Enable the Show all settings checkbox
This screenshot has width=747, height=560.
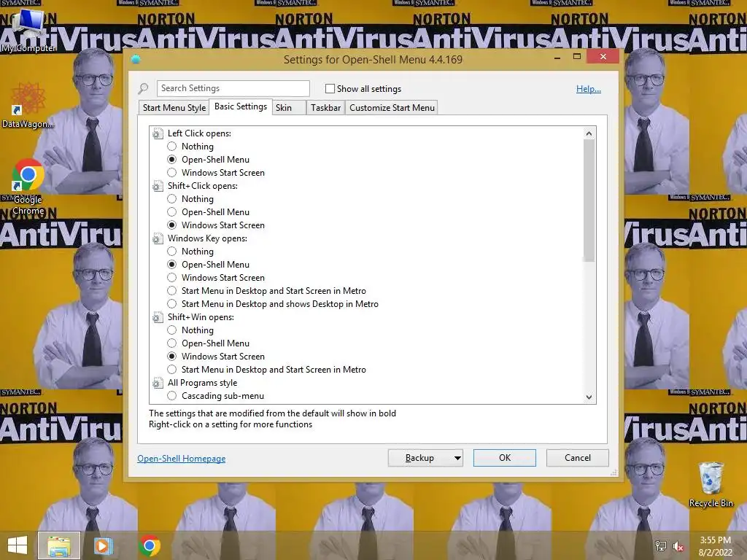330,88
